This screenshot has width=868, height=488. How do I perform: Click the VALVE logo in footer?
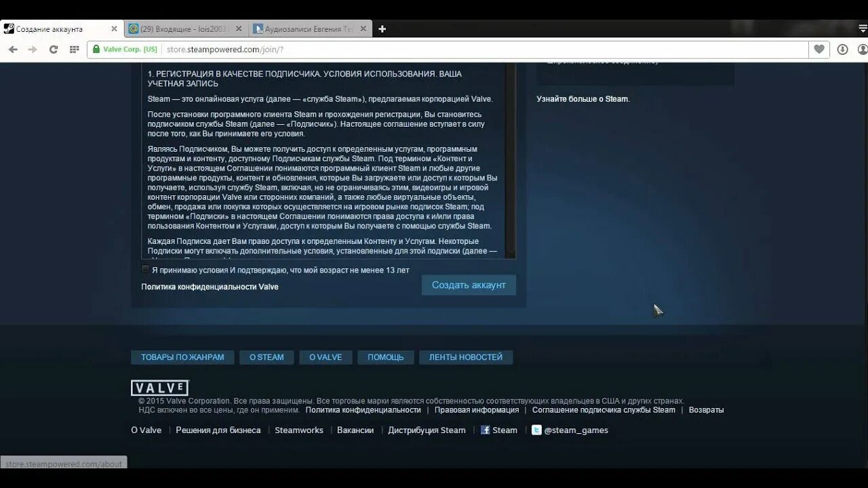(x=159, y=388)
